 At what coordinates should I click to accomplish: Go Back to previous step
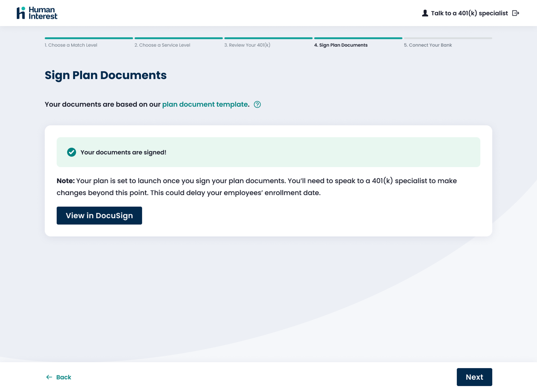click(x=59, y=377)
